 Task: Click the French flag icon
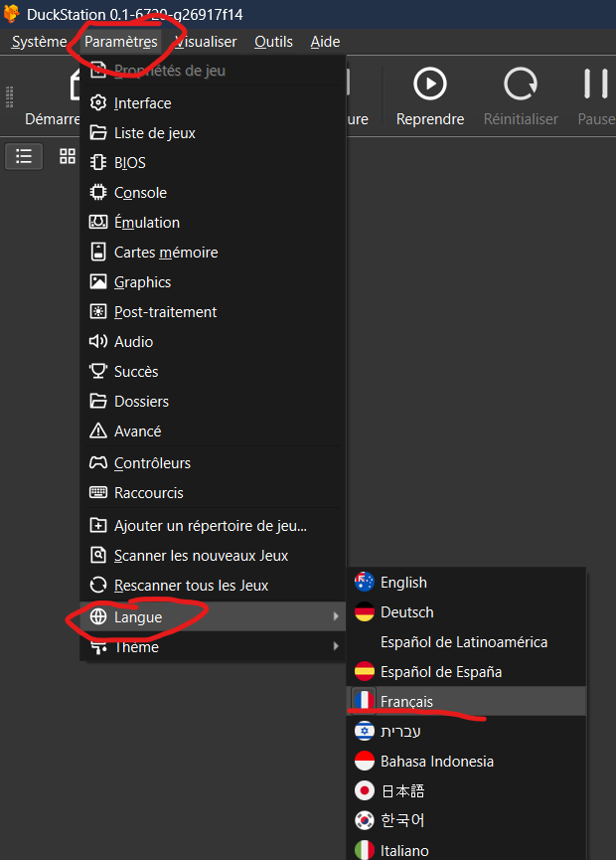(365, 700)
